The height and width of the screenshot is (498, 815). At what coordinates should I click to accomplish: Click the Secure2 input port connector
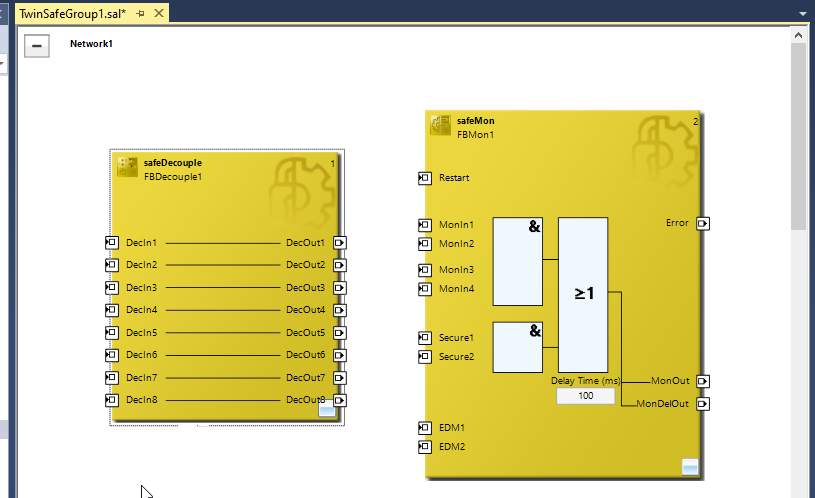425,357
